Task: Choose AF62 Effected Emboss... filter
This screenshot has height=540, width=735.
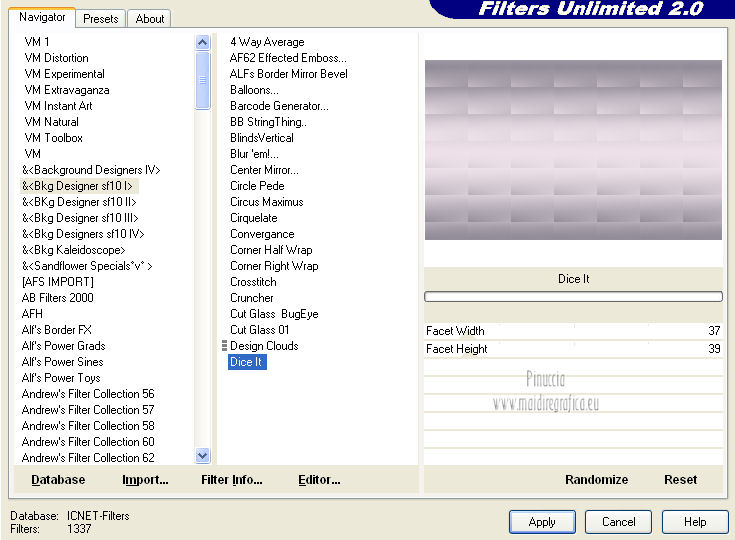Action: click(x=288, y=58)
